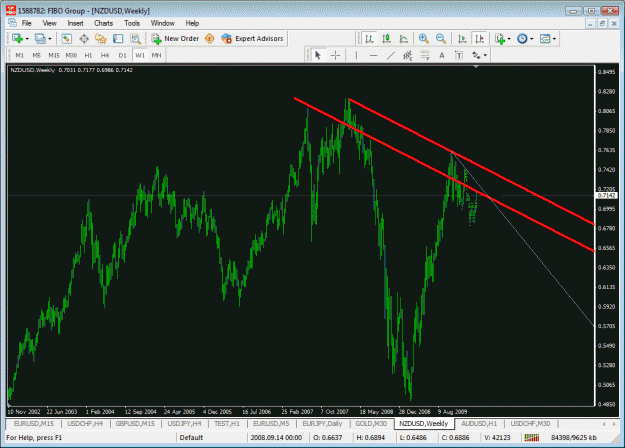Switch to the EURUSD,M15 chart tab
625x448 pixels.
point(33,424)
